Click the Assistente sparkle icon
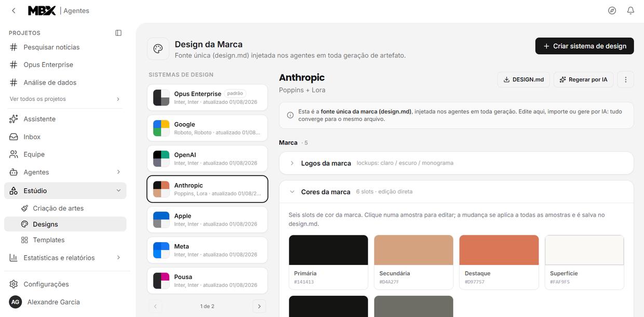This screenshot has width=644, height=317. pyautogui.click(x=14, y=119)
